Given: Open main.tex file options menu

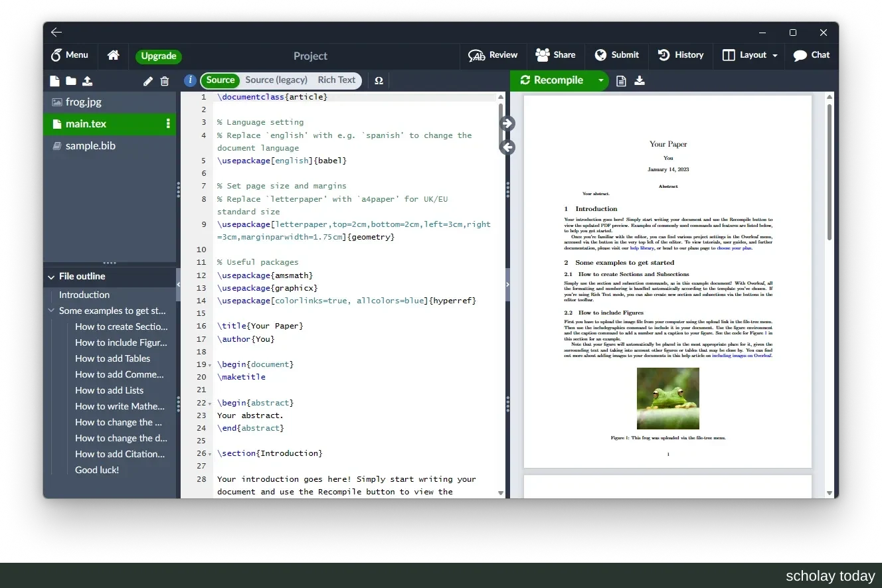Looking at the screenshot, I should 168,123.
